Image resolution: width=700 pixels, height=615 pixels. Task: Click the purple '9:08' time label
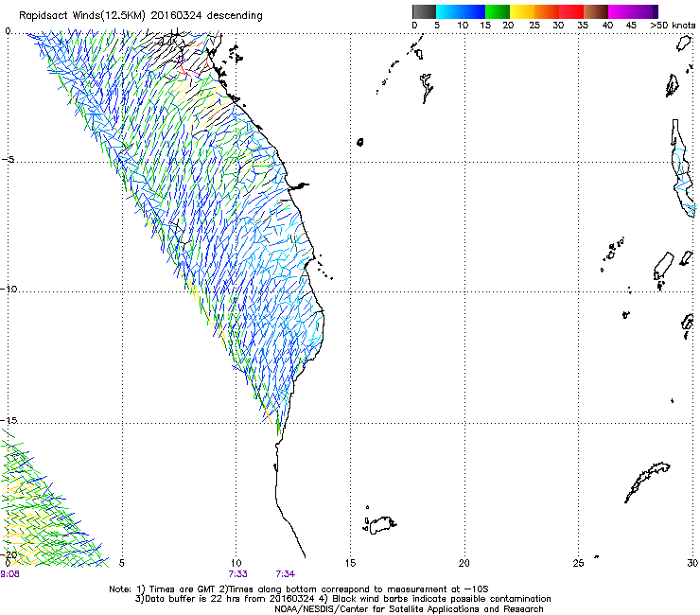coord(9,574)
